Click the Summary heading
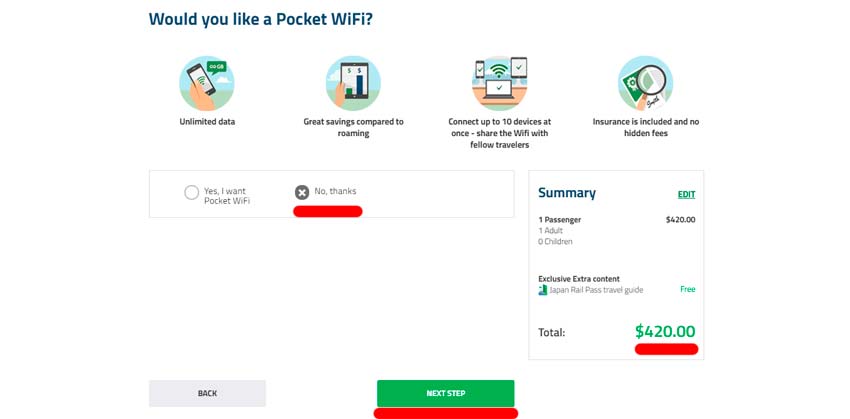 click(566, 193)
